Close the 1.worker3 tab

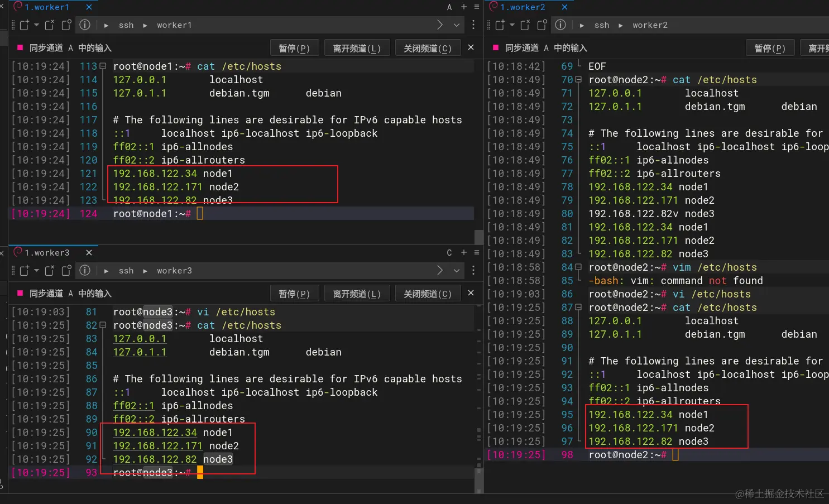(89, 253)
